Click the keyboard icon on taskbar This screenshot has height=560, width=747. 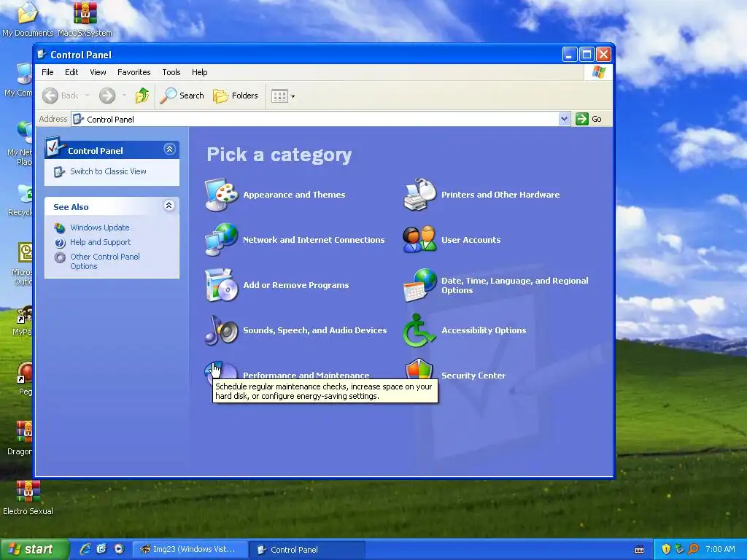[639, 550]
